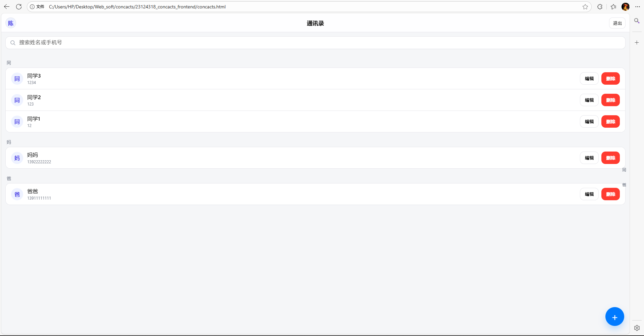Bookmark this page with the star icon
The height and width of the screenshot is (336, 644).
(585, 7)
